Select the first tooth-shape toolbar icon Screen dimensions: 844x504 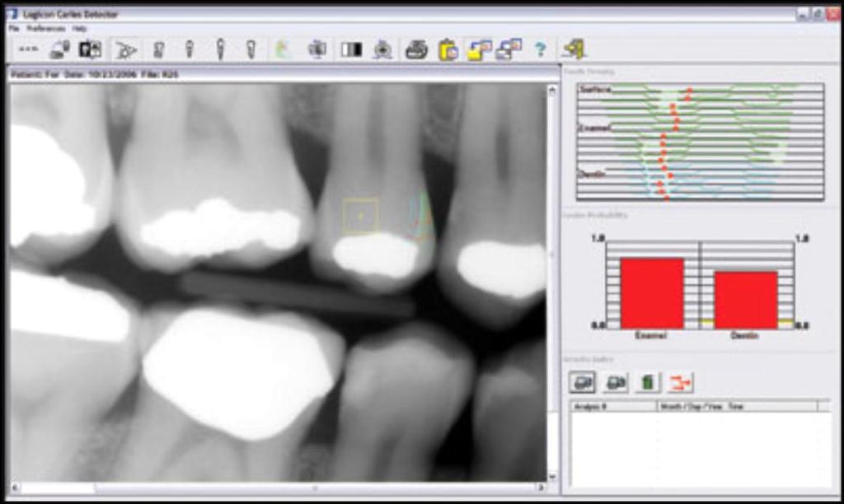click(x=158, y=50)
